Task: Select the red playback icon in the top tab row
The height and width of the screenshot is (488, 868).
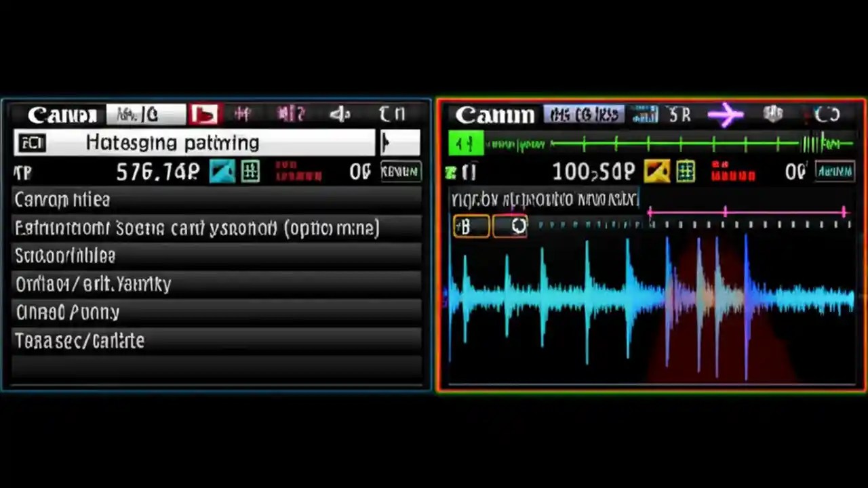Action: pos(204,114)
